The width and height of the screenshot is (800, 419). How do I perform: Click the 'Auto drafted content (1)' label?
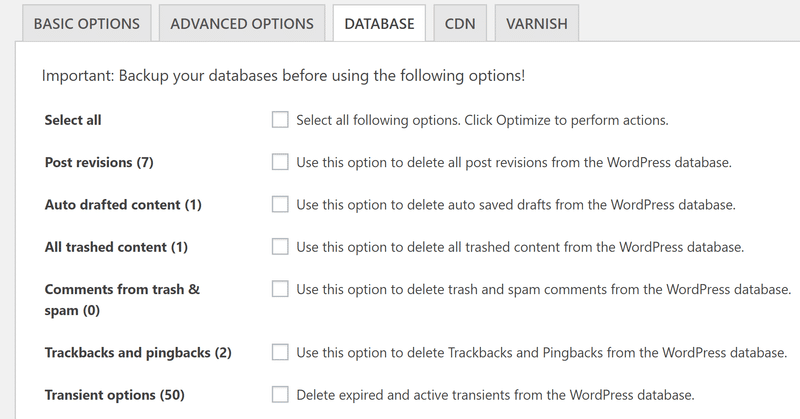tap(123, 204)
